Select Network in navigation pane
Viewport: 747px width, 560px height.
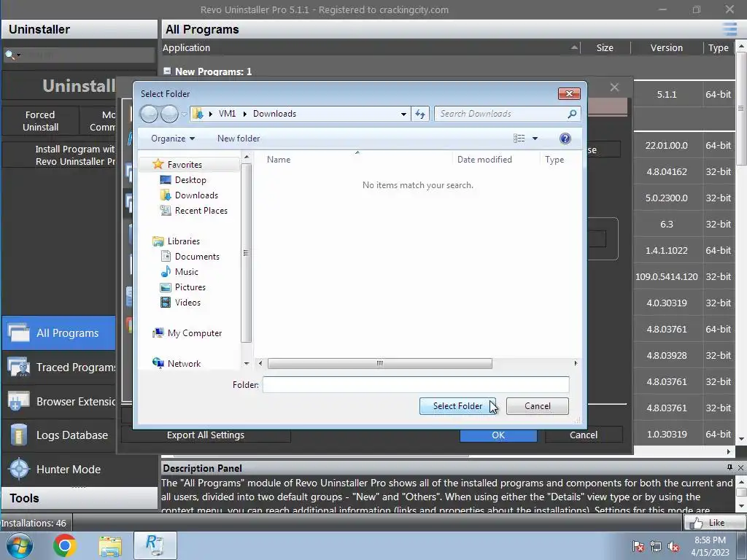(x=184, y=363)
